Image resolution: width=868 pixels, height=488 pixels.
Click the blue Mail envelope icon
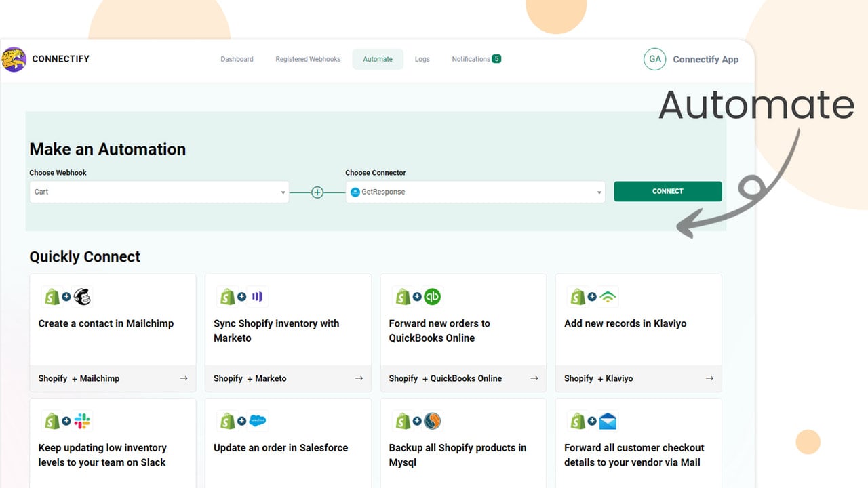click(x=608, y=422)
